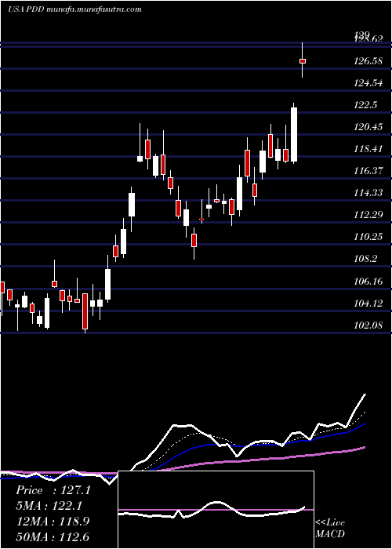The width and height of the screenshot is (392, 549).
Task: Click the 12MA : 118.9 readout
Action: 53,522
